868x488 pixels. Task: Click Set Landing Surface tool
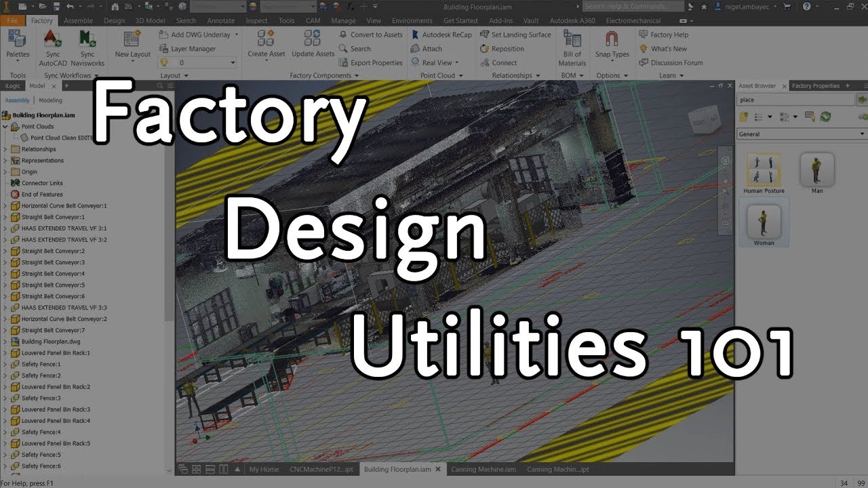pos(515,35)
